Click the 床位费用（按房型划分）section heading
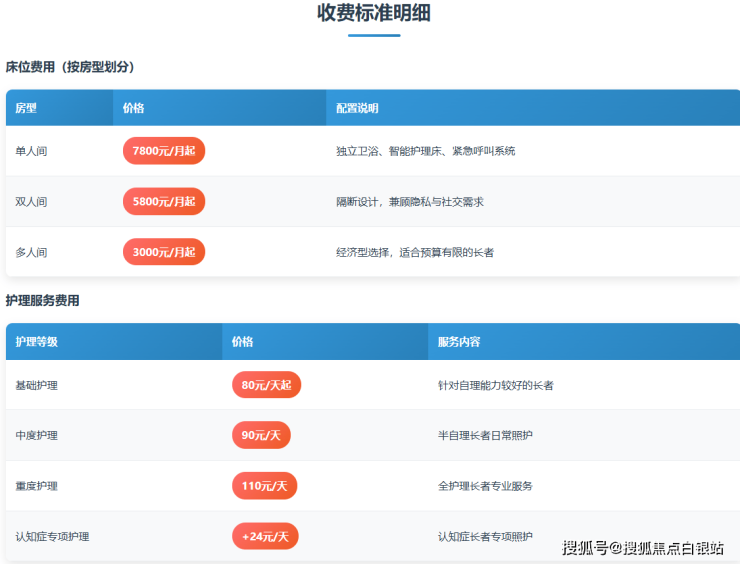 [x=70, y=67]
